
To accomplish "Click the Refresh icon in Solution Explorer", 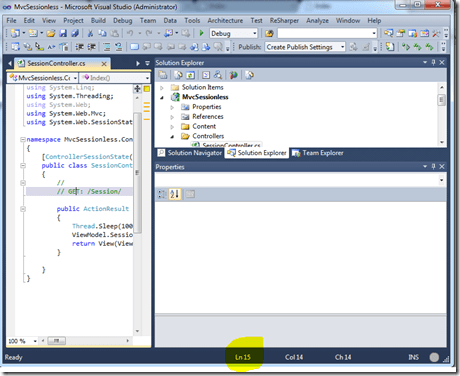I will pyautogui.click(x=190, y=75).
